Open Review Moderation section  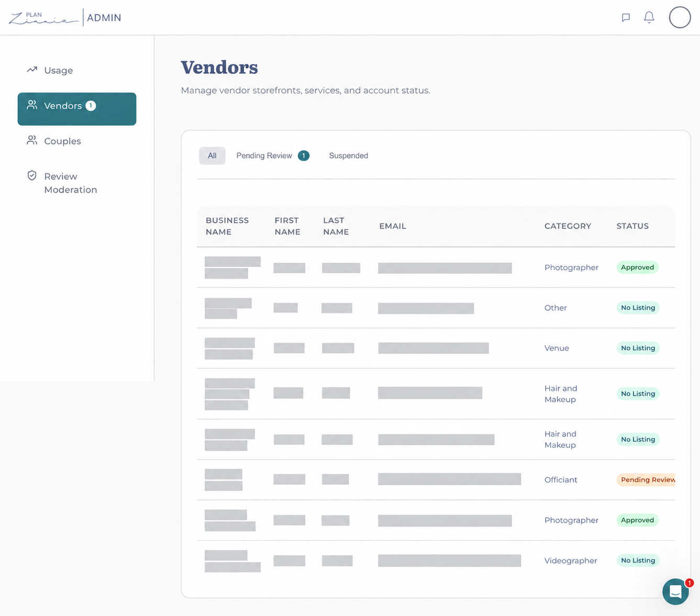tap(70, 183)
